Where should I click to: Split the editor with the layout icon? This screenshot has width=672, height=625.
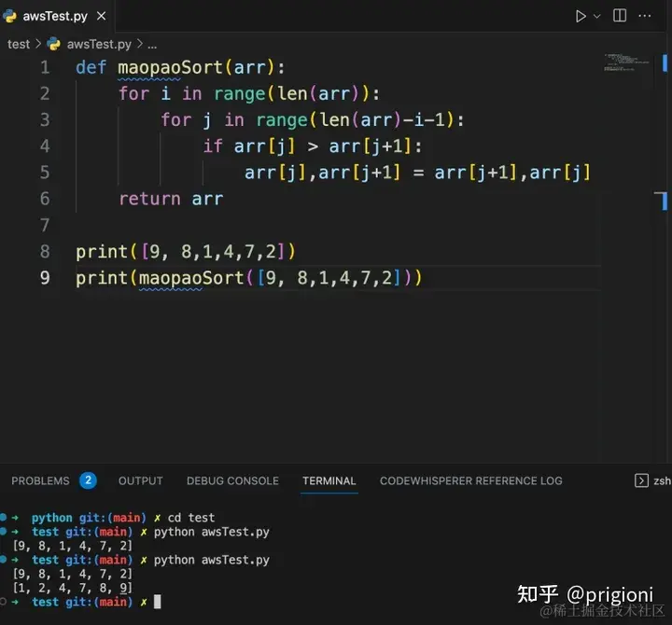tap(620, 16)
